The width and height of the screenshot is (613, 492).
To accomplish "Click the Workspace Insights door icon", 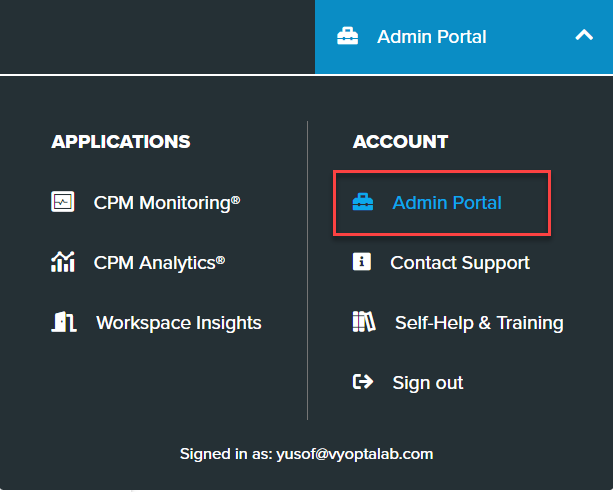I will point(64,322).
